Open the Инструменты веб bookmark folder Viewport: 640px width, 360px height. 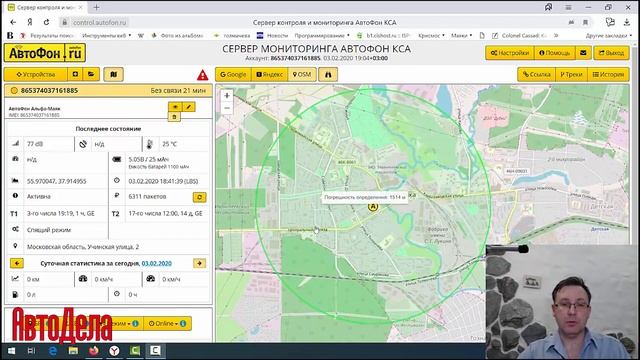(107, 36)
